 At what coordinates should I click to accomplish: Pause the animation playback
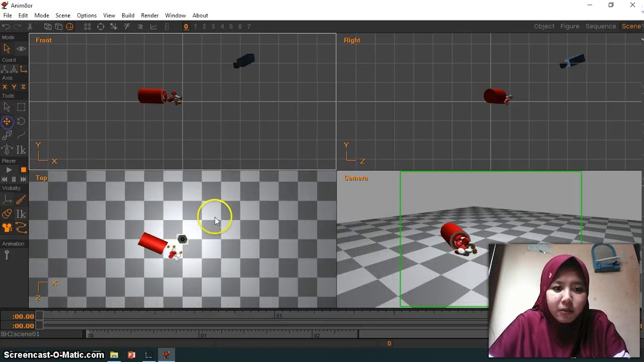(x=14, y=179)
